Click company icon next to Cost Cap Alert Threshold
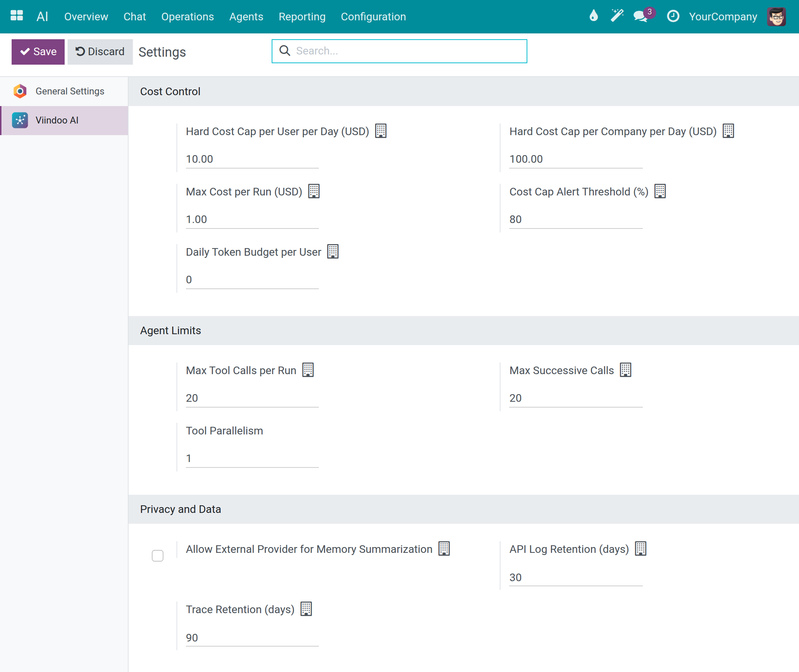The width and height of the screenshot is (799, 672). tap(660, 191)
